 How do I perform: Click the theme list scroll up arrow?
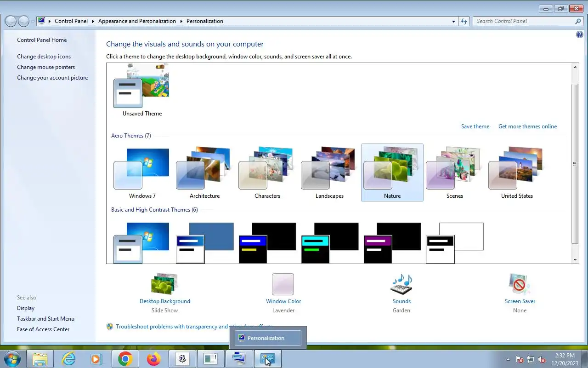[575, 67]
